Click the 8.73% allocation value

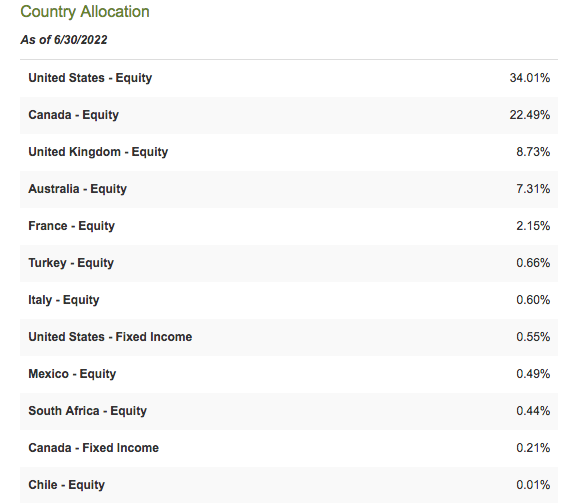pyautogui.click(x=533, y=152)
